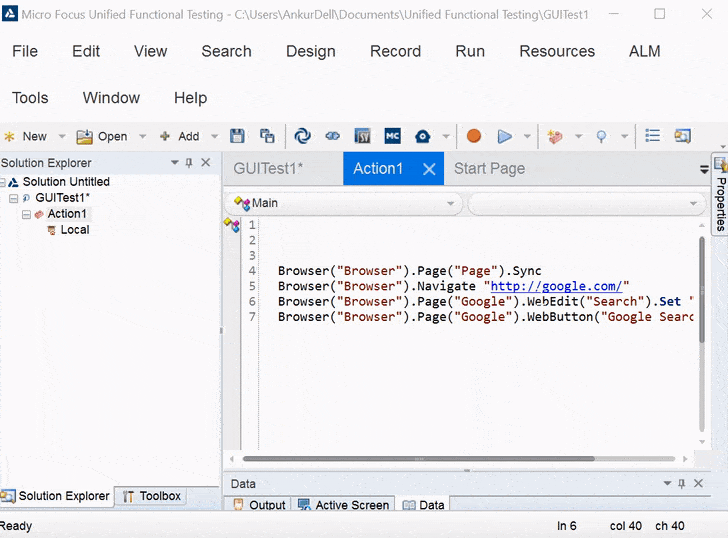Open the ALM menu

pyautogui.click(x=644, y=51)
